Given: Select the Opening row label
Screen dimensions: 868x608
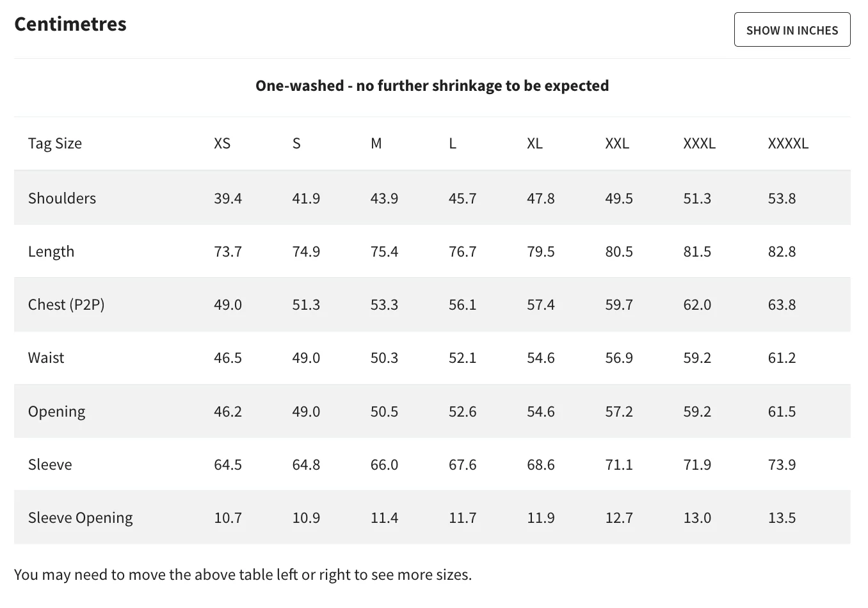Looking at the screenshot, I should coord(56,412).
